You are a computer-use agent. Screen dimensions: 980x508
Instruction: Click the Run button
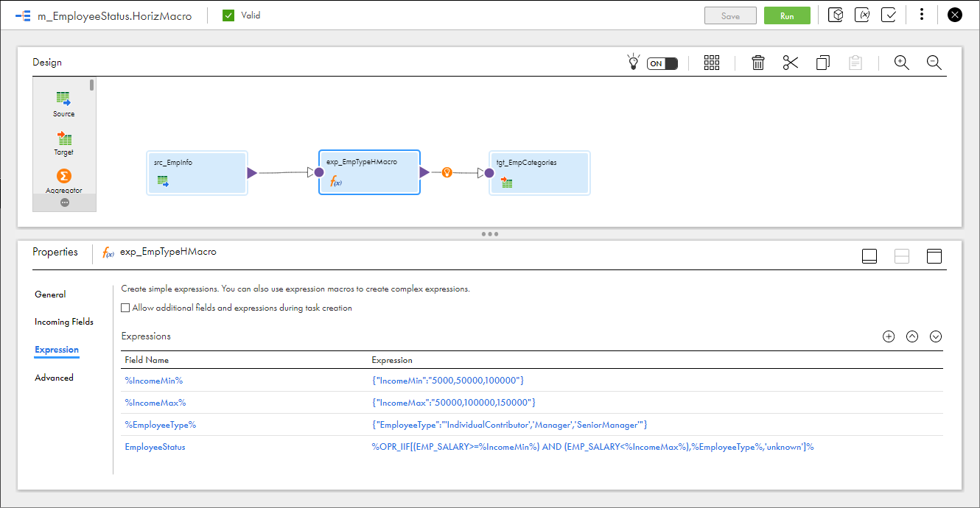pos(787,15)
